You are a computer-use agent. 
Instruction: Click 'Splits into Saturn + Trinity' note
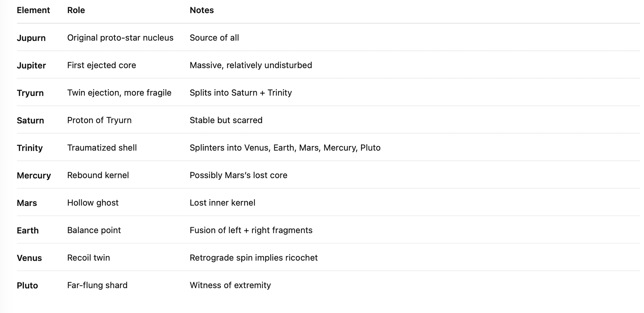click(x=240, y=93)
